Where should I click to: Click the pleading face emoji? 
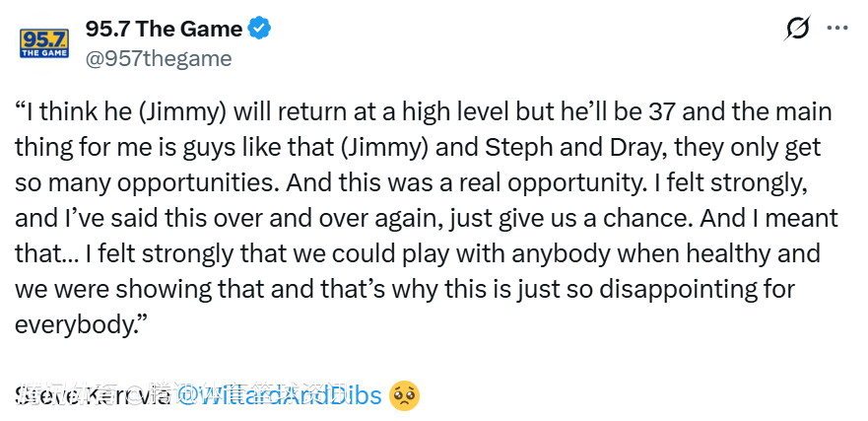pyautogui.click(x=405, y=396)
